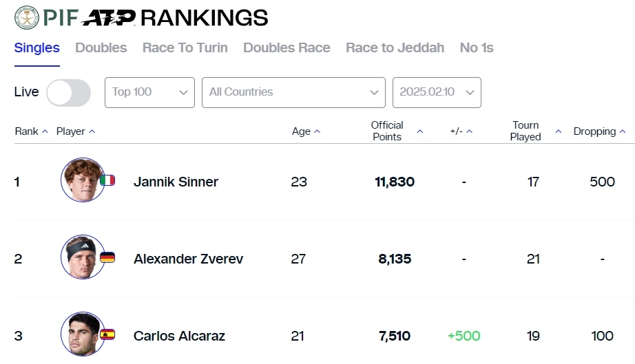Expand the All Countries dropdown
This screenshot has width=635, height=364.
[293, 92]
